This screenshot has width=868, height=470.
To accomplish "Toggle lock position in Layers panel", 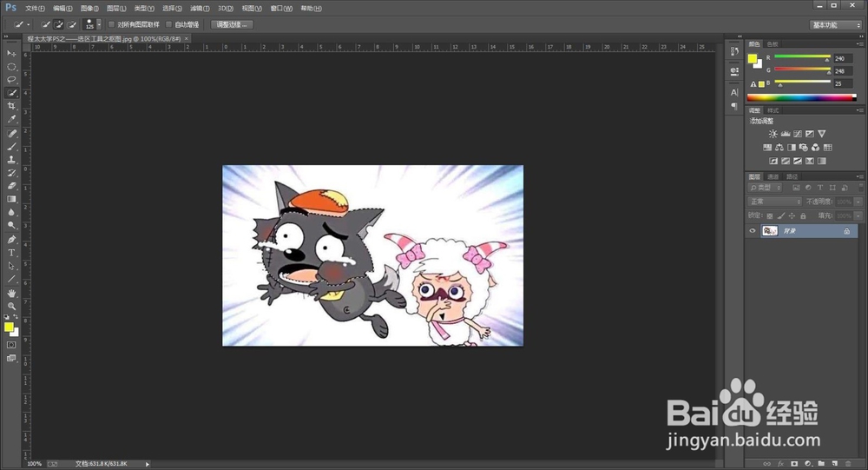I will pyautogui.click(x=792, y=215).
